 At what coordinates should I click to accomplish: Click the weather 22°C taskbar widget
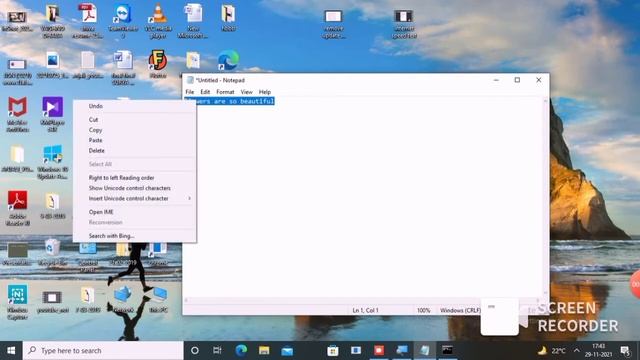(552, 350)
